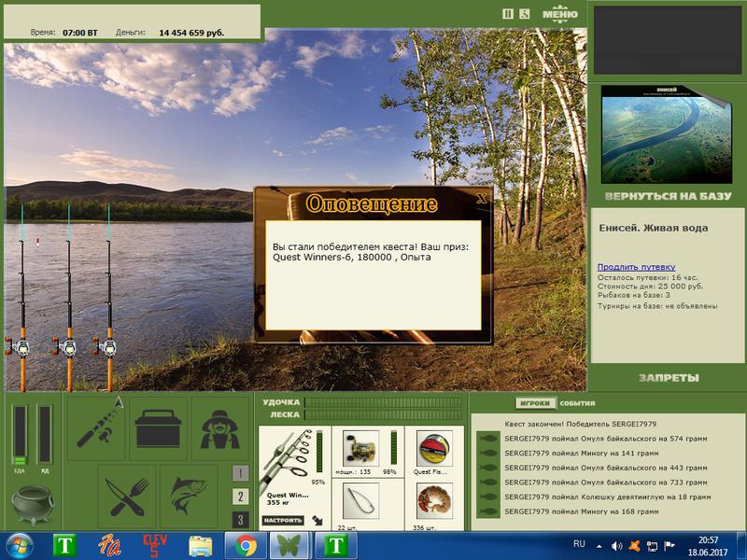The width and height of the screenshot is (747, 560).
Task: Select rod slot number 2
Action: click(240, 497)
